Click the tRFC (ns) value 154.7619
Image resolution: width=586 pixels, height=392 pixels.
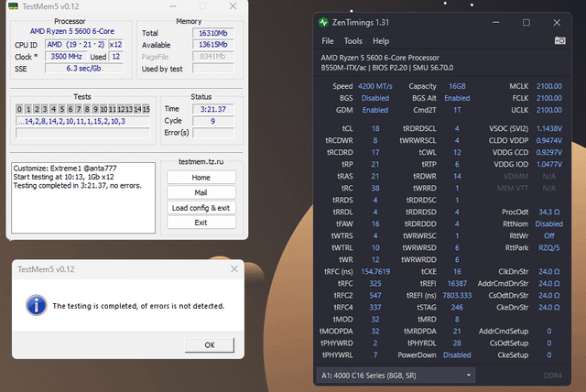click(375, 271)
